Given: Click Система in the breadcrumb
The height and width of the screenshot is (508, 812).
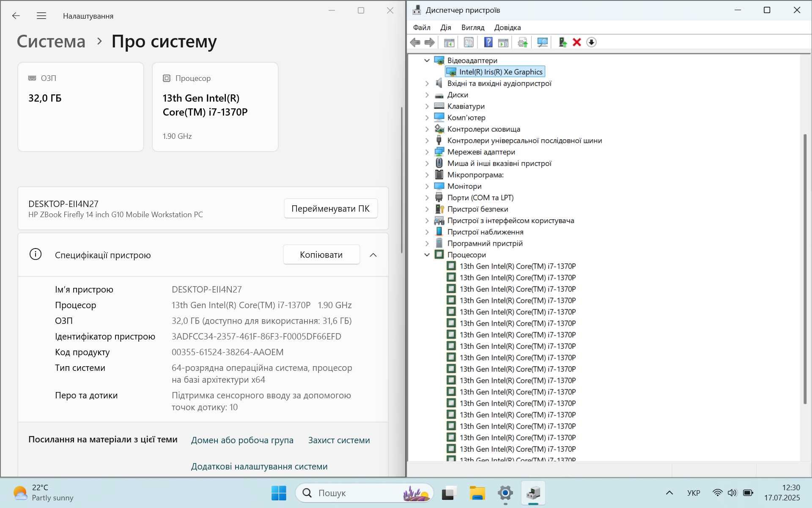Looking at the screenshot, I should pos(51,41).
